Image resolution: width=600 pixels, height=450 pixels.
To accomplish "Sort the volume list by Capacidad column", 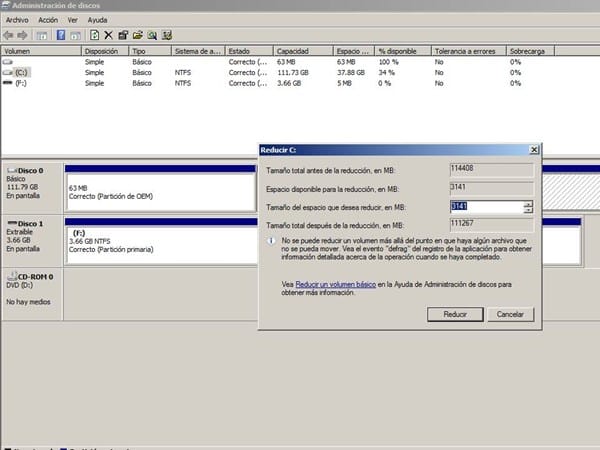I will 300,50.
